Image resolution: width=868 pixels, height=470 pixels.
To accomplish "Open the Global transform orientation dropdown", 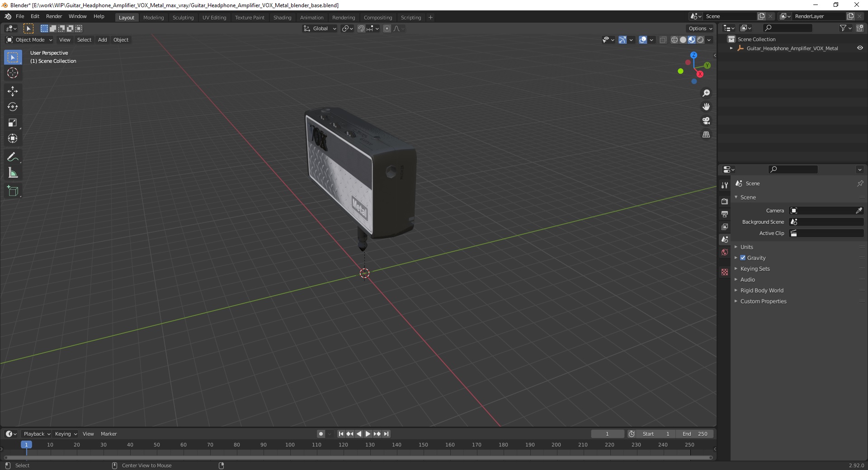I will [320, 28].
